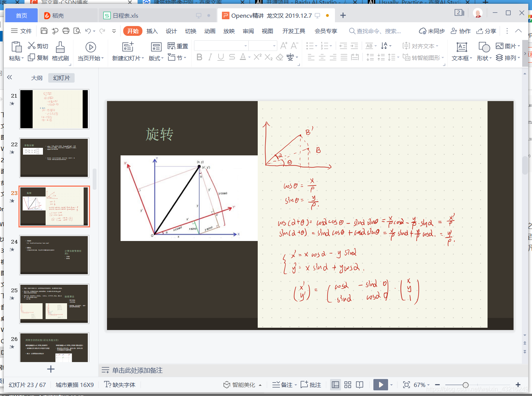The image size is (532, 396).
Task: Click the Copy (复制) button
Action: coord(38,58)
